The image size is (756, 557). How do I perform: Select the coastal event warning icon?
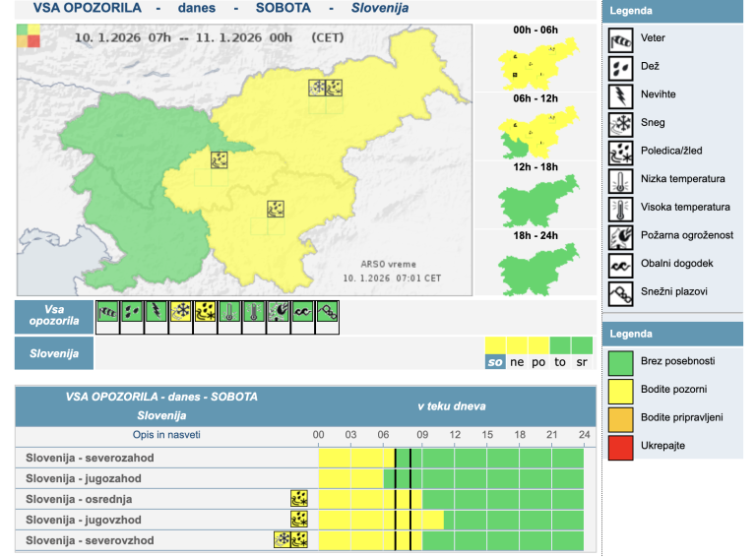coord(303,313)
